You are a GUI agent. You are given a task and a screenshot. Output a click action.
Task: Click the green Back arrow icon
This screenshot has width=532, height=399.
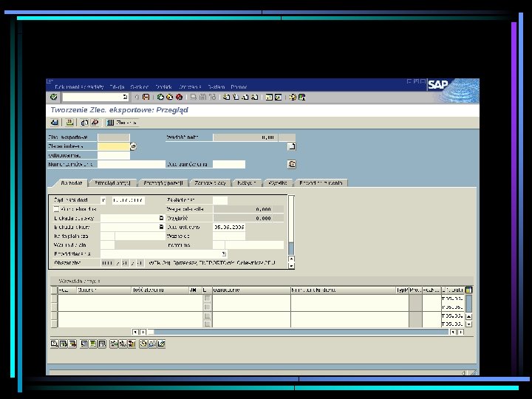click(160, 97)
